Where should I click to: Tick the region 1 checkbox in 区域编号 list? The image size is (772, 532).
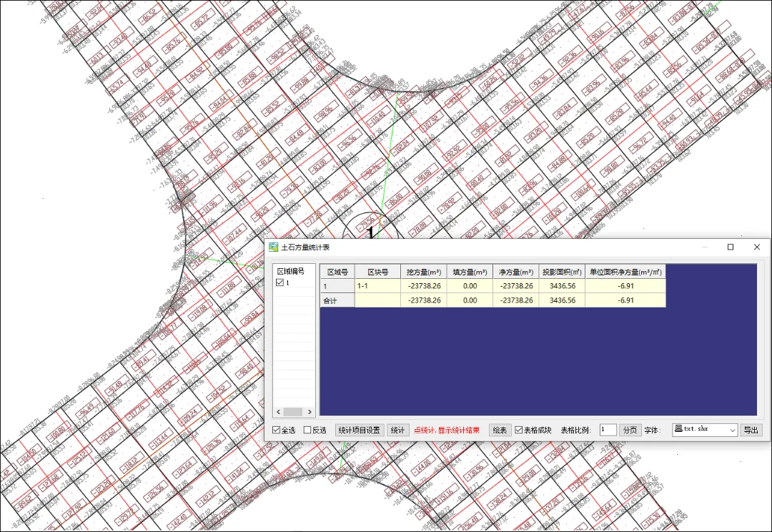[x=279, y=282]
